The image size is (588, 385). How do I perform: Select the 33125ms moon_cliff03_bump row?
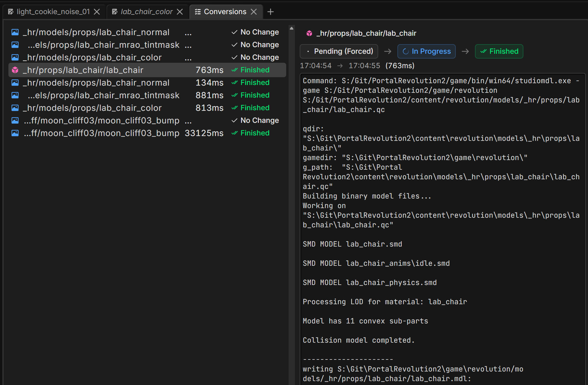click(x=147, y=133)
